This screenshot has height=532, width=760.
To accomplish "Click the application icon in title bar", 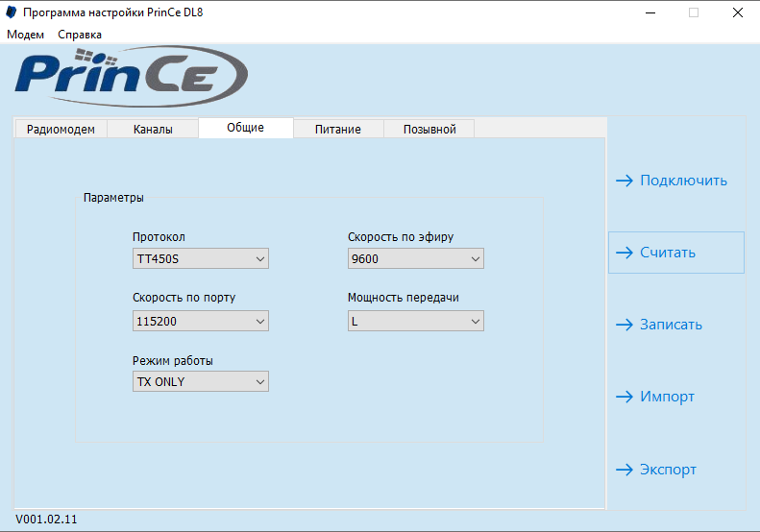I will [x=12, y=12].
